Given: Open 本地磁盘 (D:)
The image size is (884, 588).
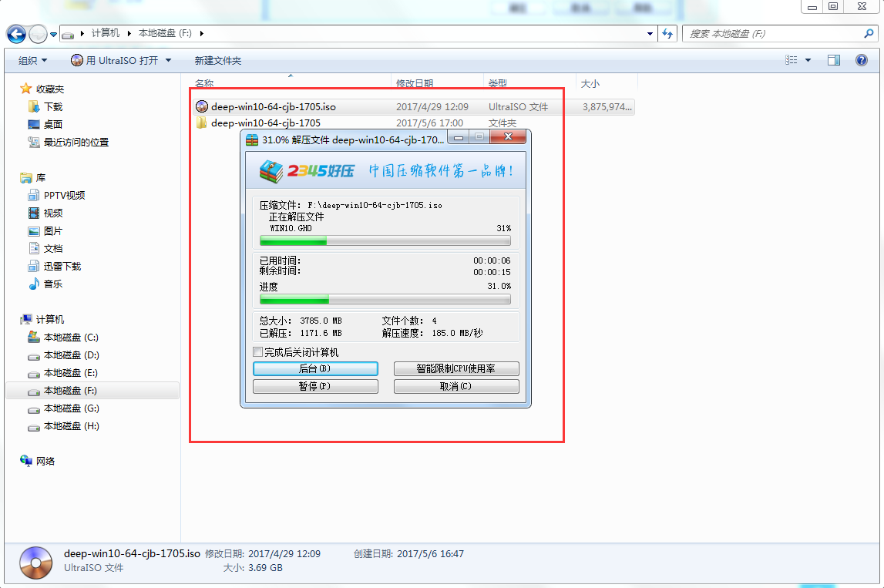Looking at the screenshot, I should pos(63,355).
